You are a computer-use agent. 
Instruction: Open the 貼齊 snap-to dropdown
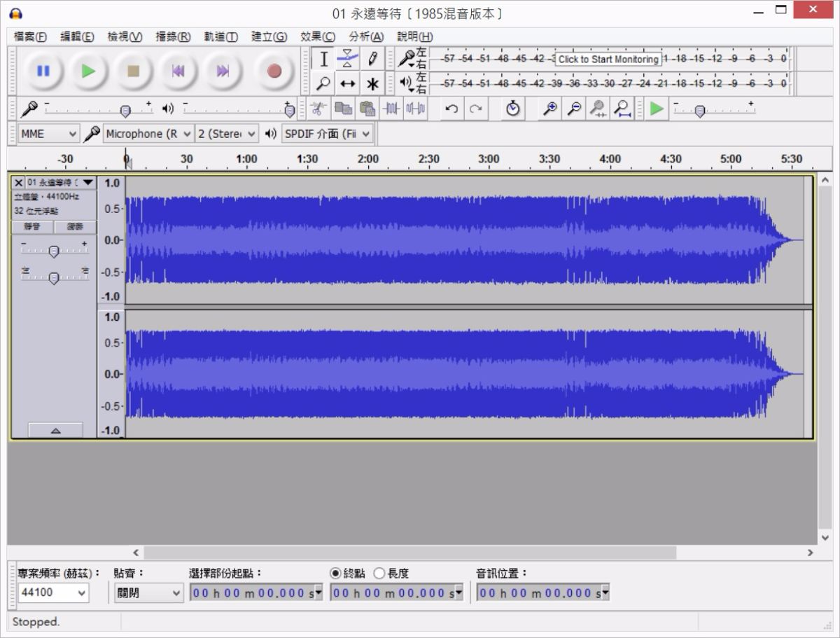pyautogui.click(x=149, y=592)
